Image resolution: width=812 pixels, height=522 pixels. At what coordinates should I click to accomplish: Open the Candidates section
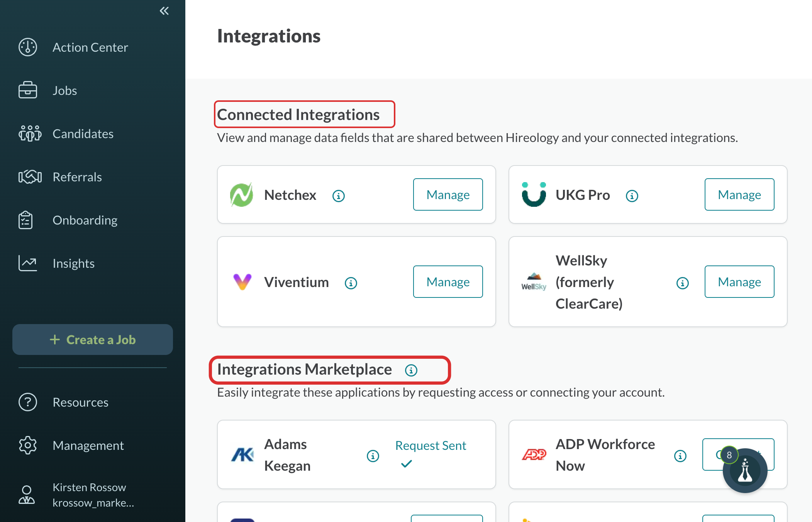point(83,133)
